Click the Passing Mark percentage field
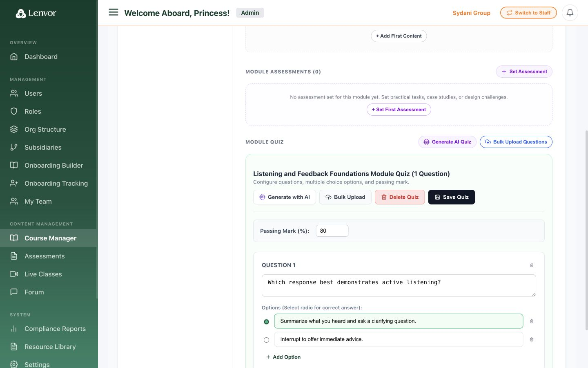Image resolution: width=588 pixels, height=368 pixels. 332,231
